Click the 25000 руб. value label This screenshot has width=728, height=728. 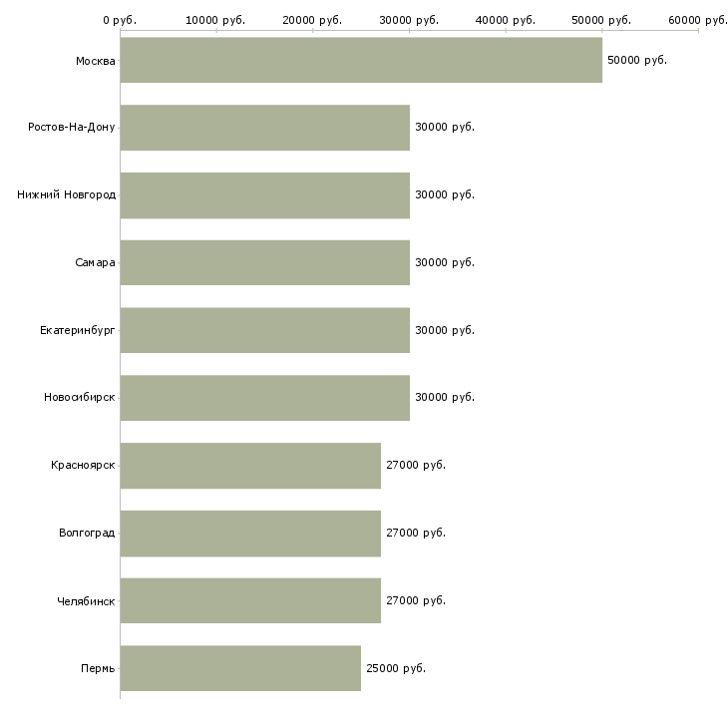click(x=396, y=668)
